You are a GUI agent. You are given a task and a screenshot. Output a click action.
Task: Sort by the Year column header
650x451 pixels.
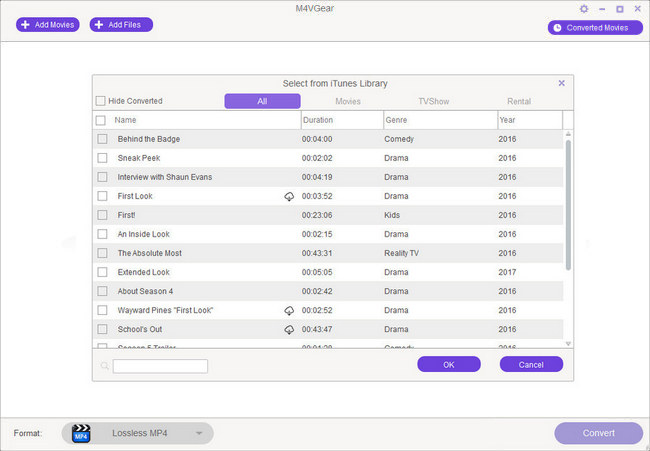click(x=507, y=120)
